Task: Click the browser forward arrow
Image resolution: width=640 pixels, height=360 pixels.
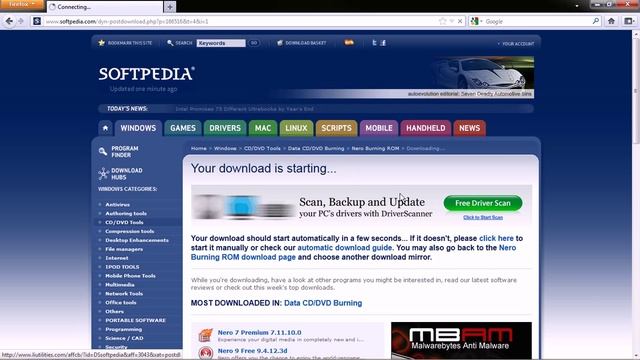Action: 21,21
